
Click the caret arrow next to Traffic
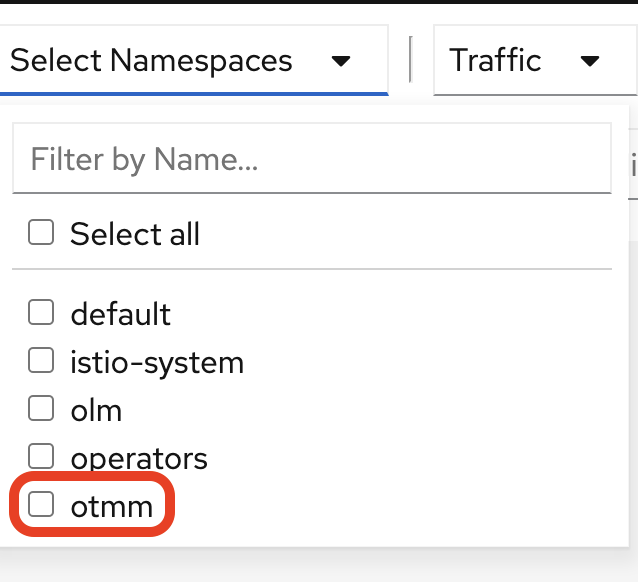590,61
